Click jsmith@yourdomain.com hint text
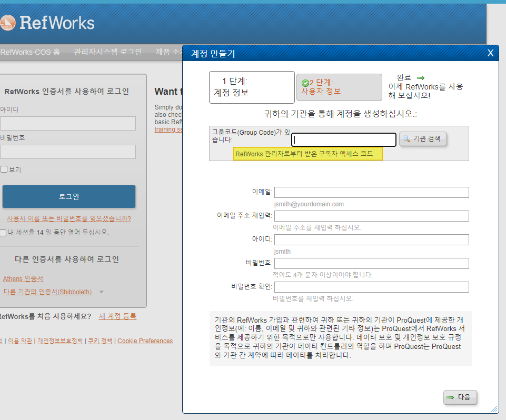The width and height of the screenshot is (506, 420). click(x=309, y=204)
